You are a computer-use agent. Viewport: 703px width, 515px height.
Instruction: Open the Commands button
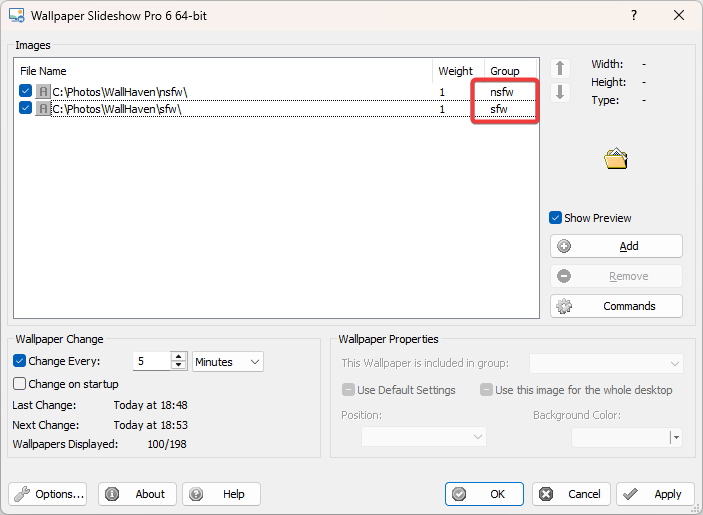(x=616, y=306)
